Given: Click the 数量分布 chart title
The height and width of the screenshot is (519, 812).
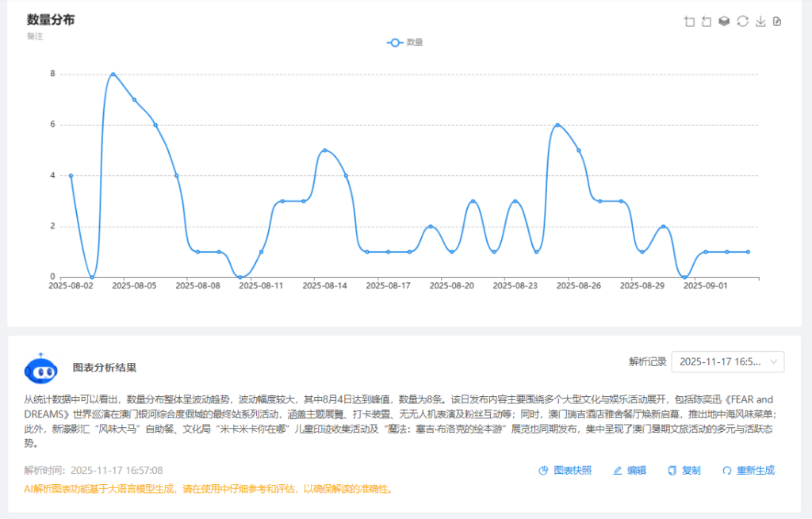Looking at the screenshot, I should pyautogui.click(x=51, y=20).
